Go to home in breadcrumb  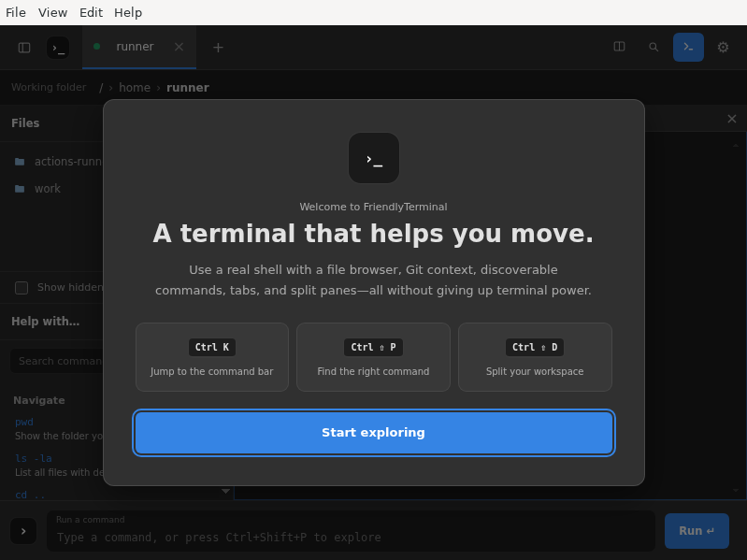[135, 88]
